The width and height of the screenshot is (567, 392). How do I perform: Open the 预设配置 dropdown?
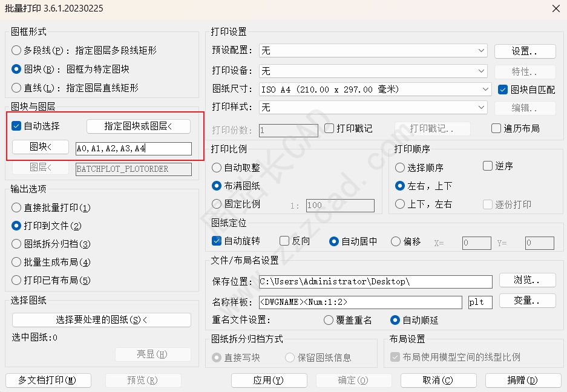(373, 51)
